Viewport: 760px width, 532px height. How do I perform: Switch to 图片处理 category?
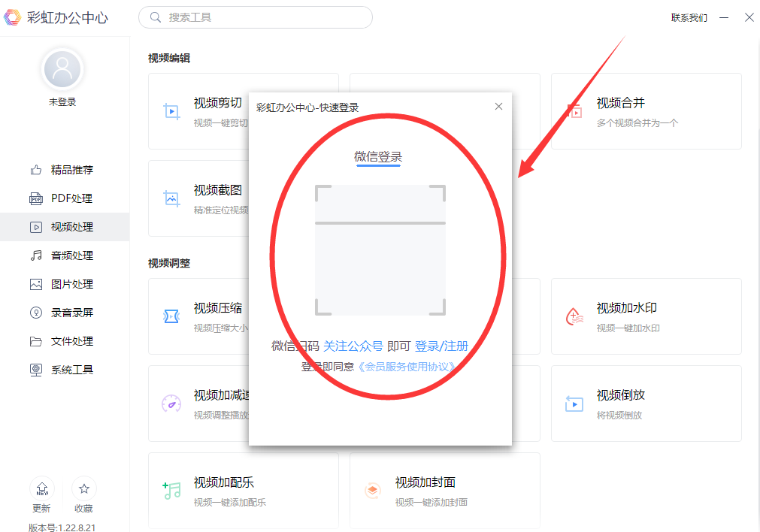(65, 284)
